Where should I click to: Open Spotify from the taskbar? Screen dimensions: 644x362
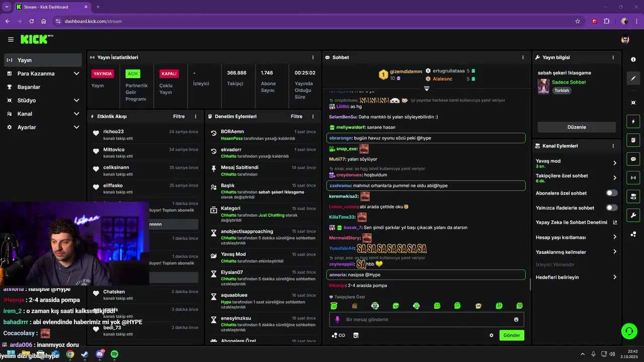click(114, 354)
